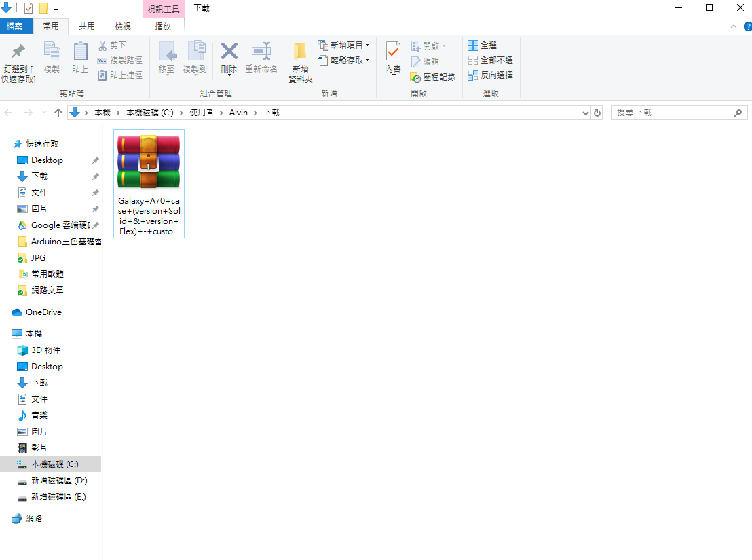
Task: Click the Move to (移至) icon
Action: pos(167,52)
